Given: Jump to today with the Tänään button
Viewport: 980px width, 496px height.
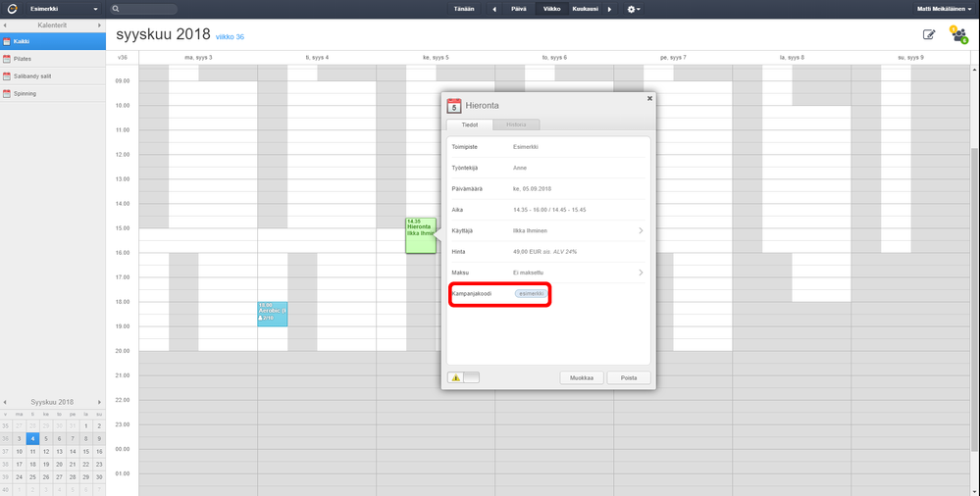Looking at the screenshot, I should coord(464,9).
